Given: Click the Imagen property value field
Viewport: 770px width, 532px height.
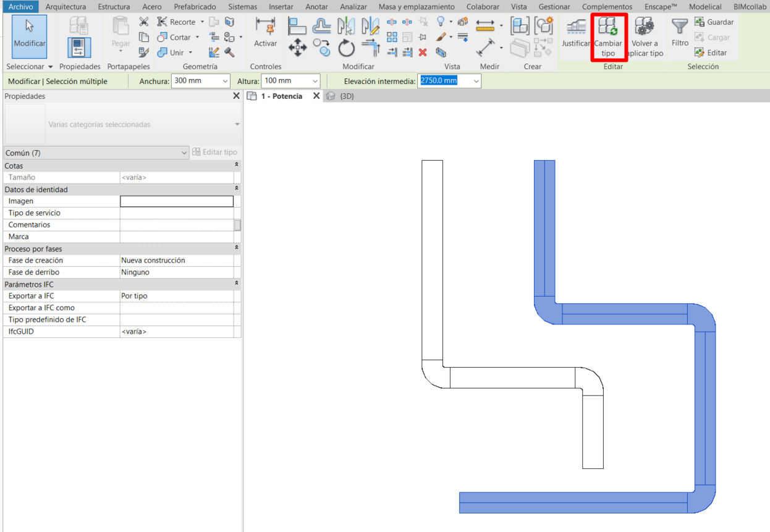Looking at the screenshot, I should click(177, 201).
